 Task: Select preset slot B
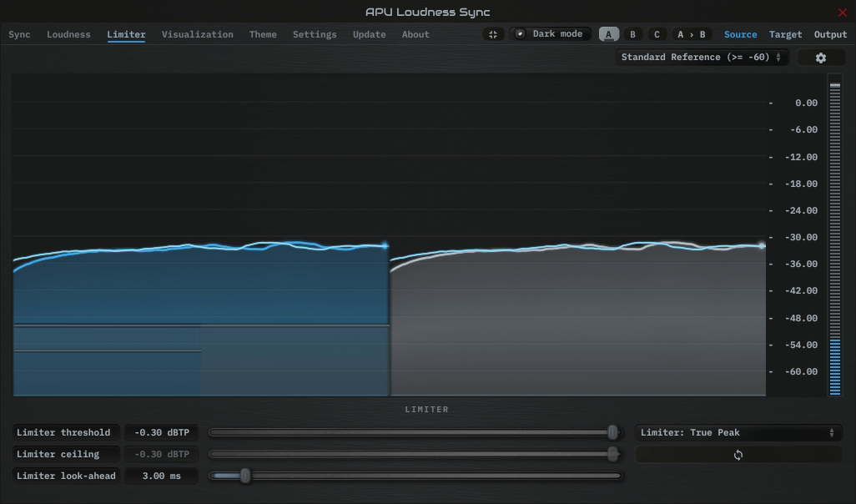coord(632,34)
